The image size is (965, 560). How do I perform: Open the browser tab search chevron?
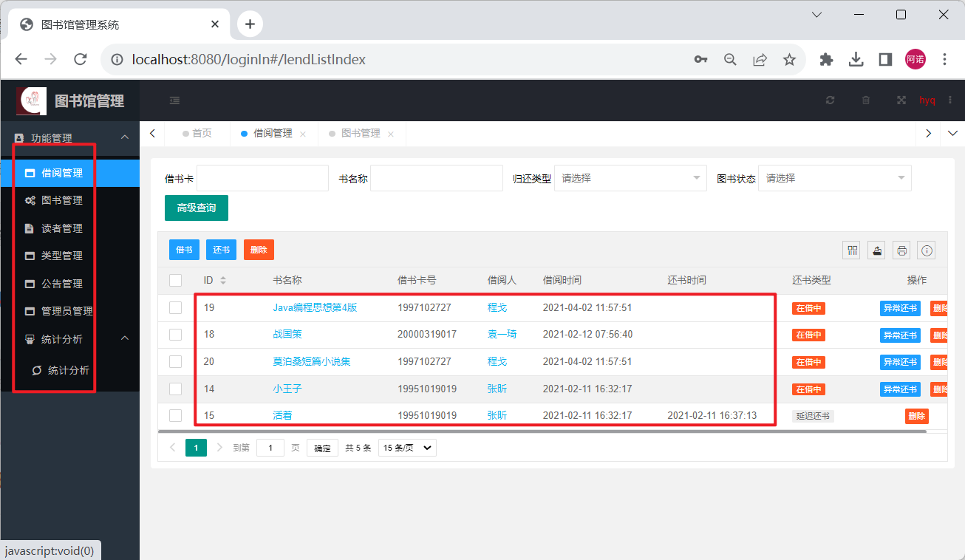click(816, 15)
